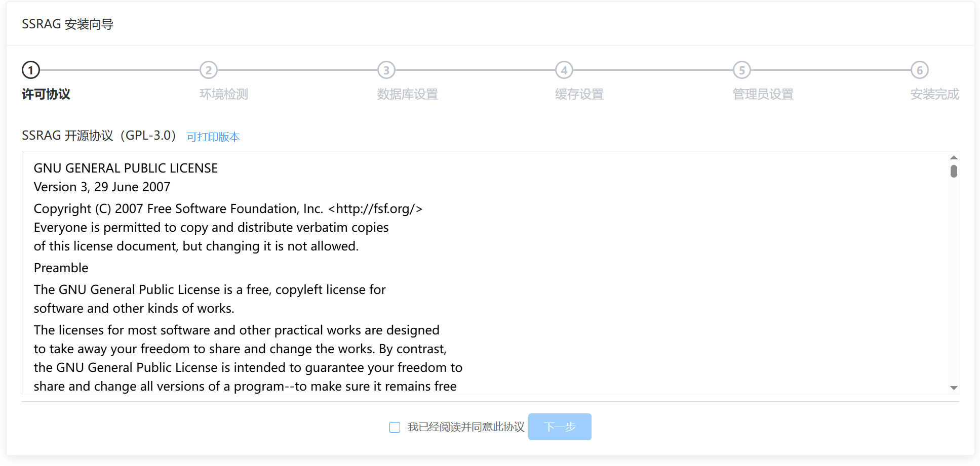This screenshot has width=980, height=466.
Task: Click step 2 circle icon
Action: tap(209, 70)
